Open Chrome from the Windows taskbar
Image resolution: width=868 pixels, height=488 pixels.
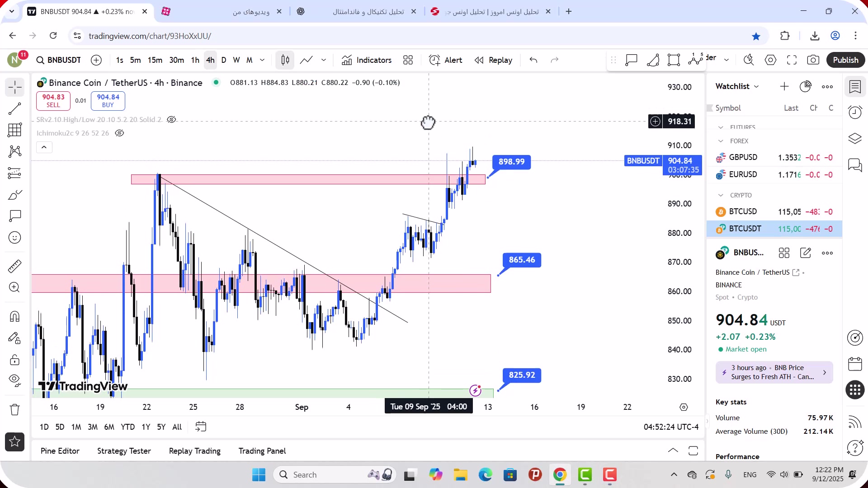coord(560,475)
